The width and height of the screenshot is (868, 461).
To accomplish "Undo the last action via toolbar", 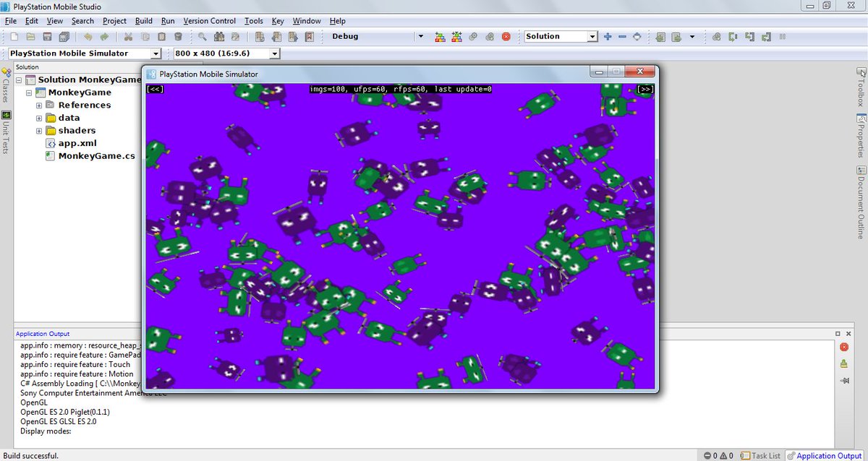I will [x=88, y=37].
